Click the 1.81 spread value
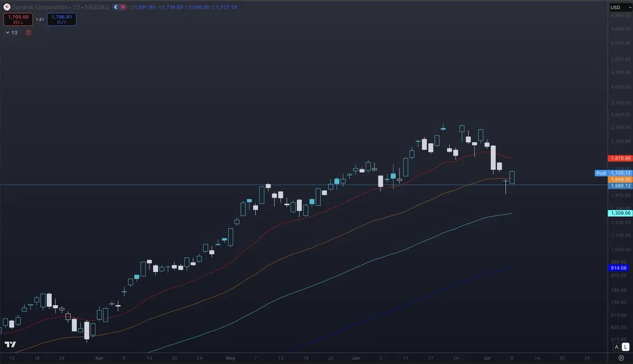 point(40,20)
